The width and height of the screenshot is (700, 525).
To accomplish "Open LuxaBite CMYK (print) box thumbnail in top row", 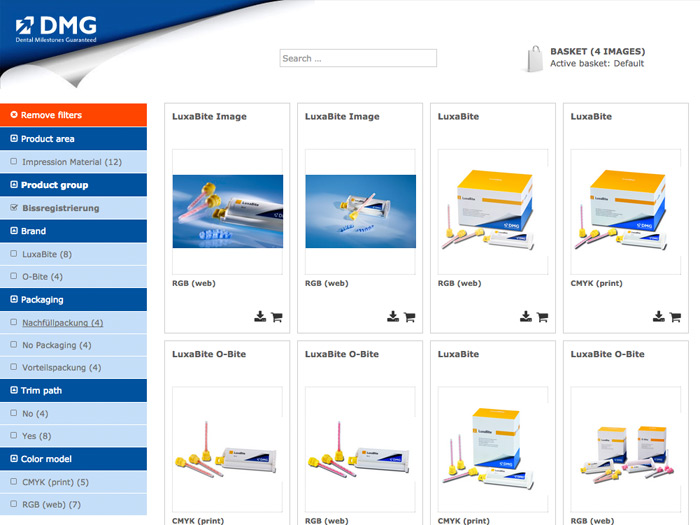I will [x=626, y=212].
